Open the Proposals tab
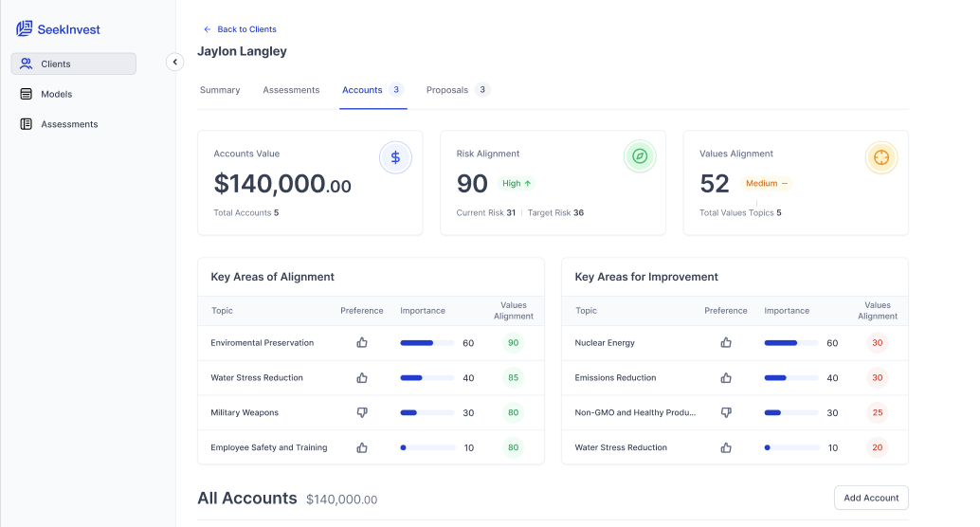980x527 pixels. click(x=458, y=90)
